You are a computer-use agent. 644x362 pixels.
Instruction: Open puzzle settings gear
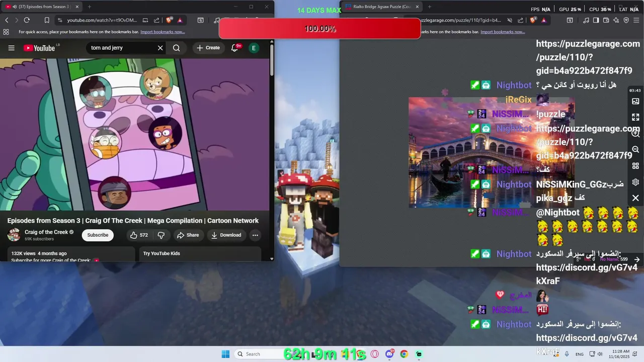[635, 182]
